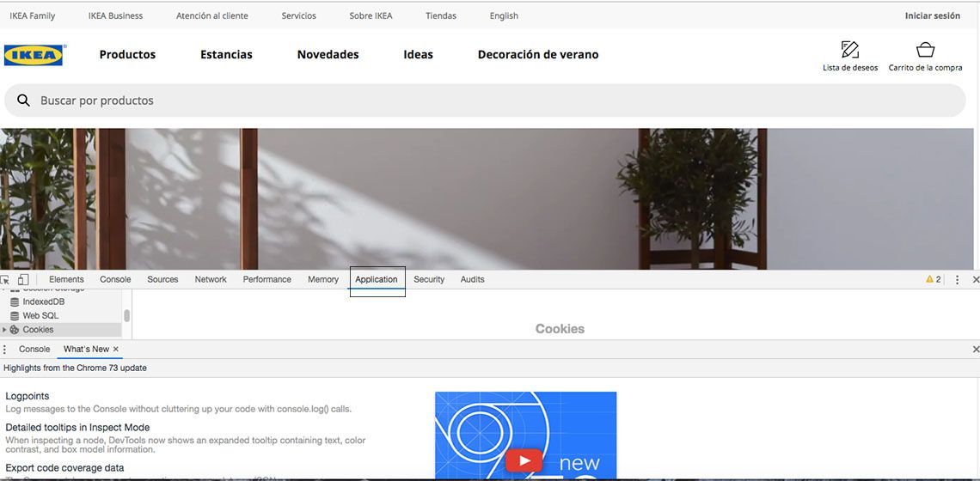Open DevTools three-dot customize menu
The height and width of the screenshot is (481, 980).
tap(957, 280)
